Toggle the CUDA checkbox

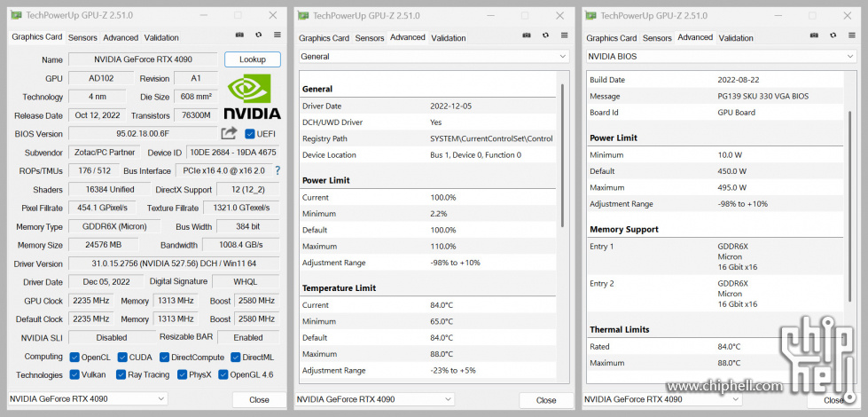point(122,358)
